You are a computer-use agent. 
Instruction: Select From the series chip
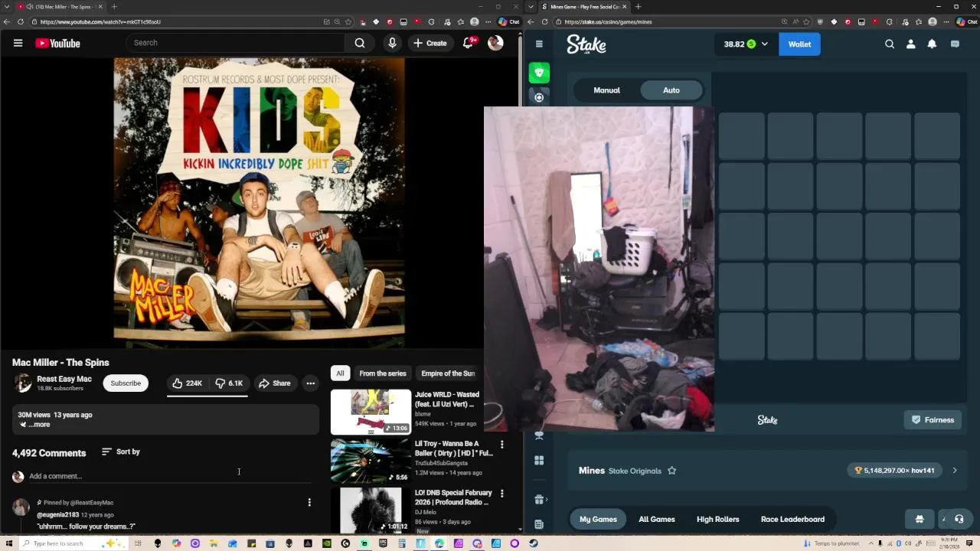[383, 373]
